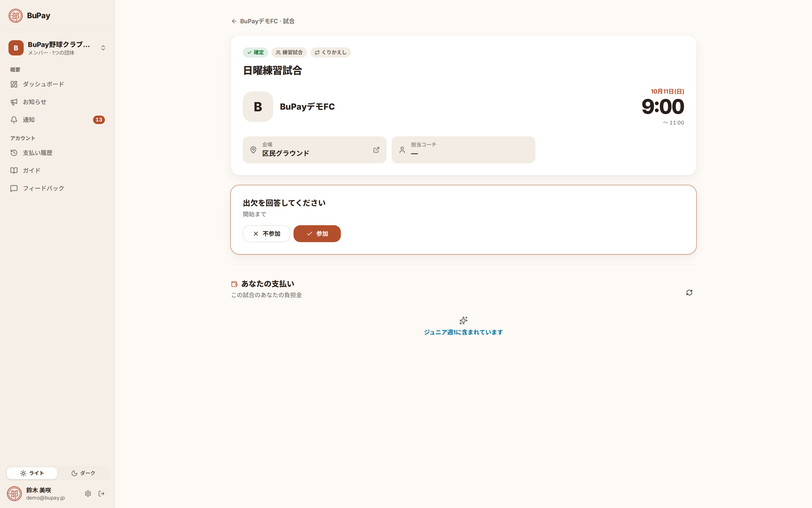Click the back arrow before BuPayデモFC · 試合
The height and width of the screenshot is (508, 812).
234,21
